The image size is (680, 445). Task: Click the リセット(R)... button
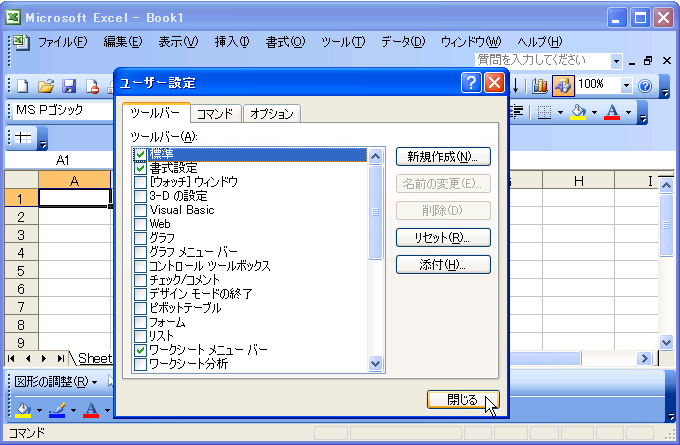[x=443, y=238]
